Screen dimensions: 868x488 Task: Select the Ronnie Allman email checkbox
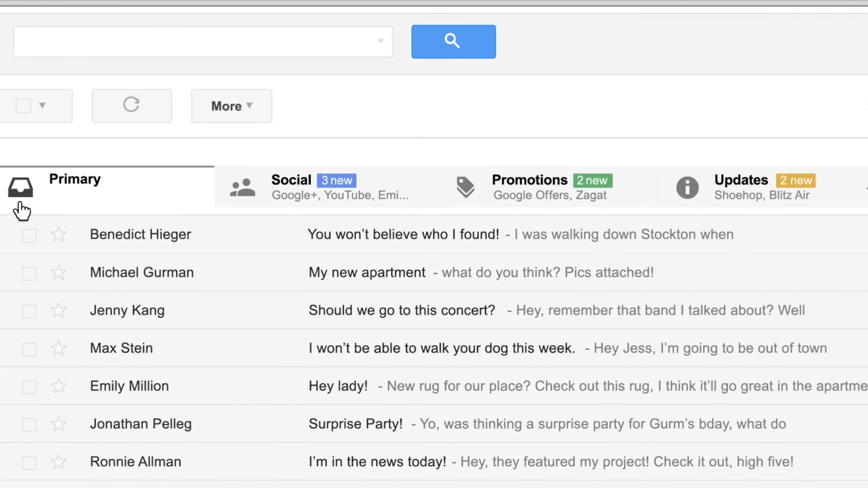[29, 462]
